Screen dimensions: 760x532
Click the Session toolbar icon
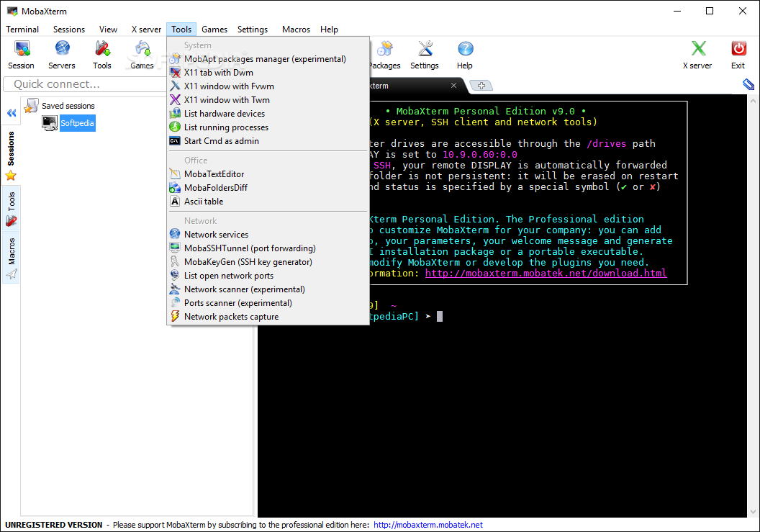tap(22, 55)
